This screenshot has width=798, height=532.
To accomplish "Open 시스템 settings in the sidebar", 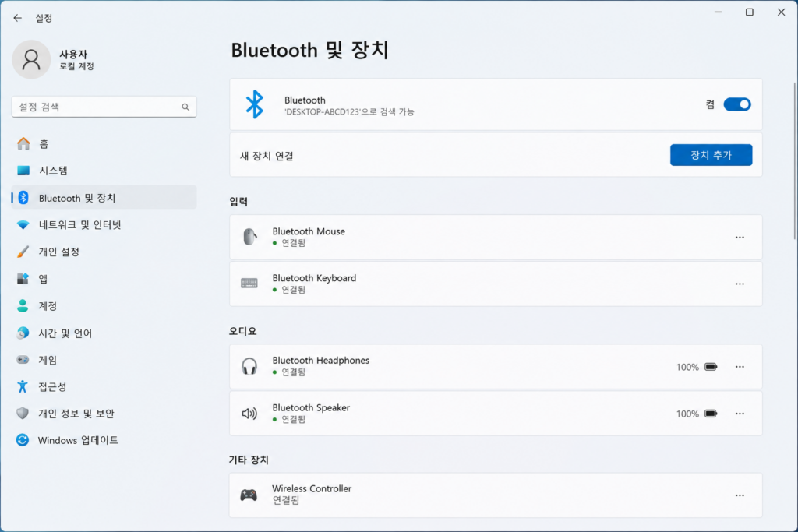I will tap(104, 171).
